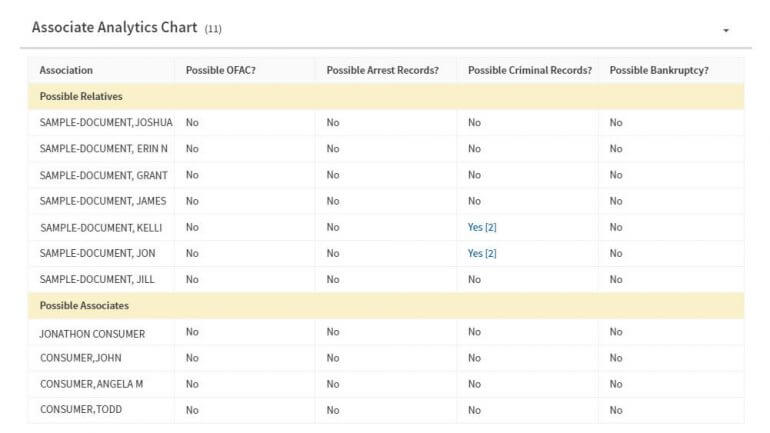Select SAMPLE-DOCUMENT, ERIN N name
The width and height of the screenshot is (770, 433).
click(104, 149)
